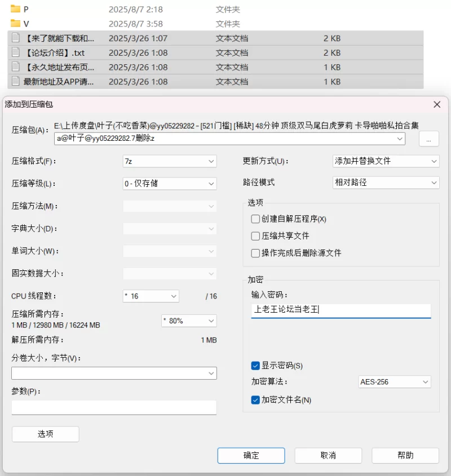451x476 pixels.
Task: Click the disabled 压缩方法(M) dropdown
Action: (x=170, y=206)
